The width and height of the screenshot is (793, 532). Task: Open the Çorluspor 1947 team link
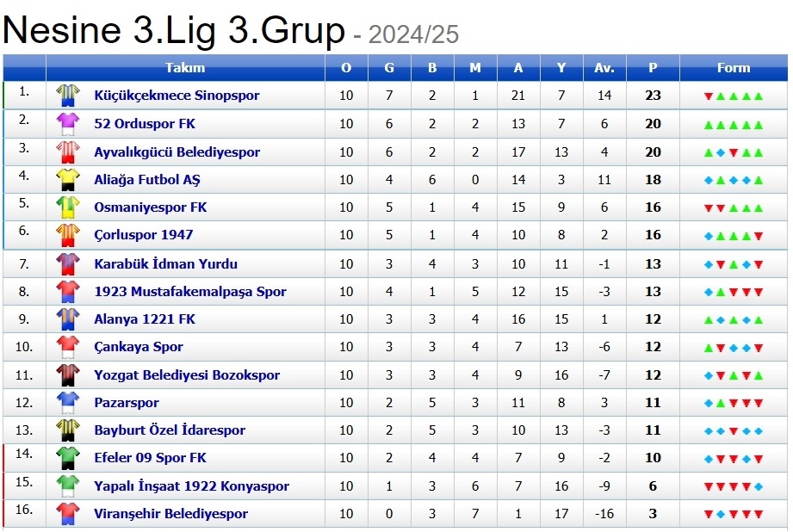click(143, 235)
